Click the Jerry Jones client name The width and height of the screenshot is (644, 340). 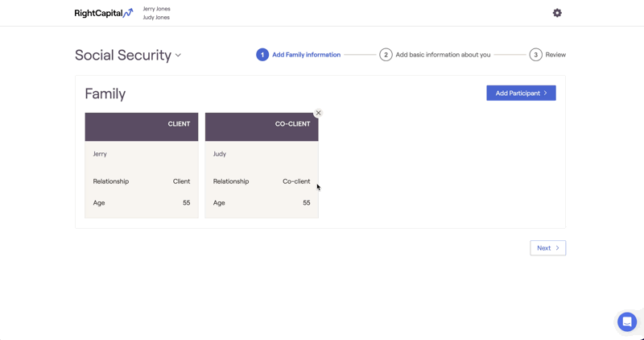(156, 9)
